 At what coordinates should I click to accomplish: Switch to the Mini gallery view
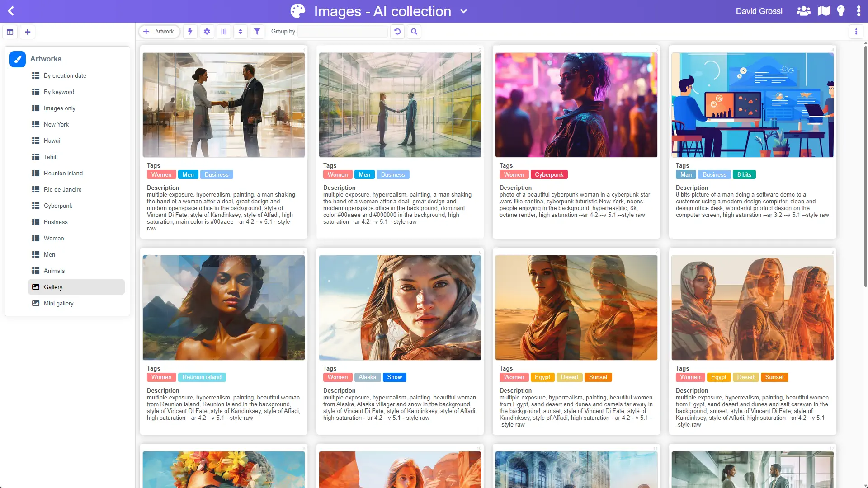tap(59, 303)
